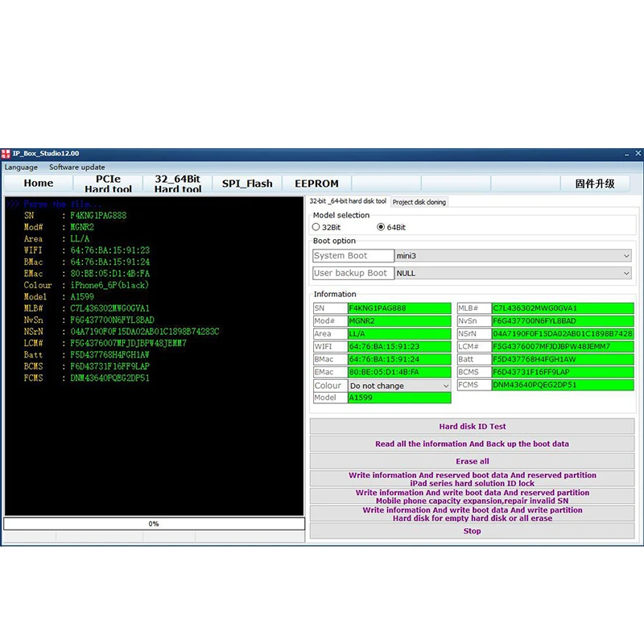644x644 pixels.
Task: Click the SN field F4KNG1PAG888
Action: point(399,308)
